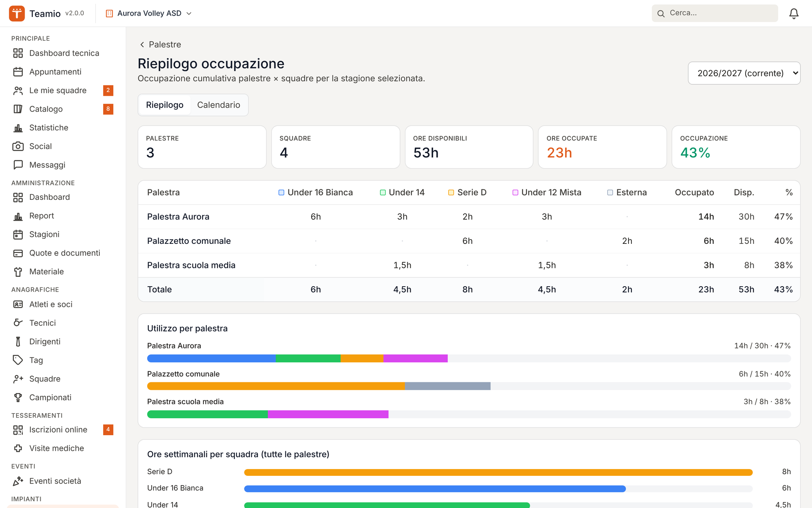The image size is (812, 508).
Task: Click the Teamio logo icon
Action: pyautogui.click(x=17, y=14)
